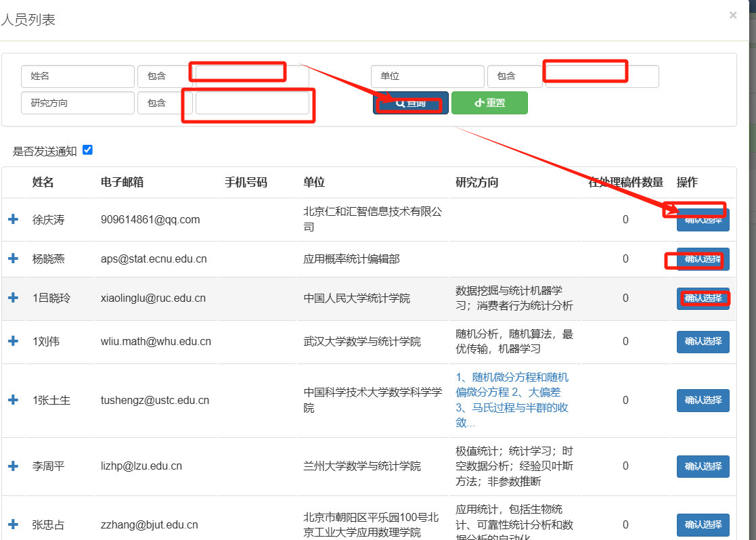
Task: Click the plus icon beside 李周平
Action: point(14,466)
